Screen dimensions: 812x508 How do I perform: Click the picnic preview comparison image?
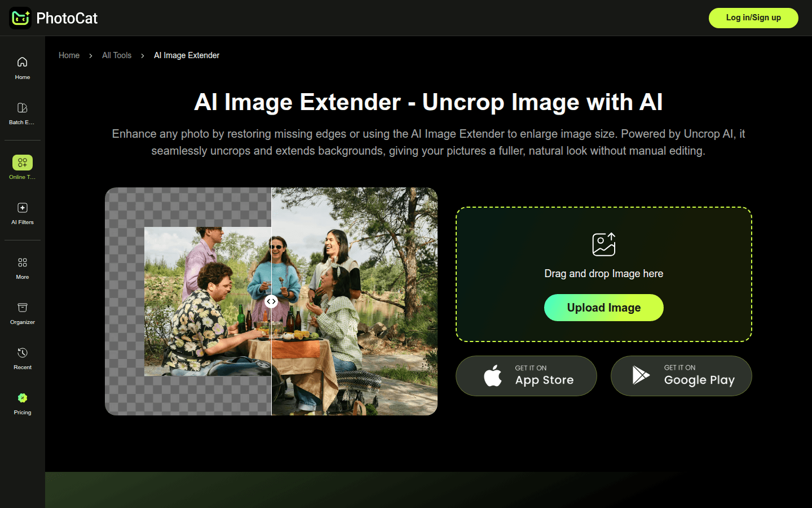(271, 301)
